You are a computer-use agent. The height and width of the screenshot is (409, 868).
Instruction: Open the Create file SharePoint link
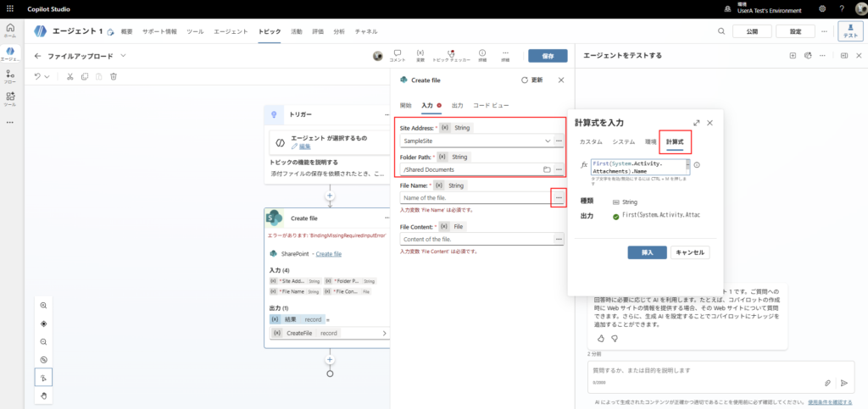pos(328,253)
